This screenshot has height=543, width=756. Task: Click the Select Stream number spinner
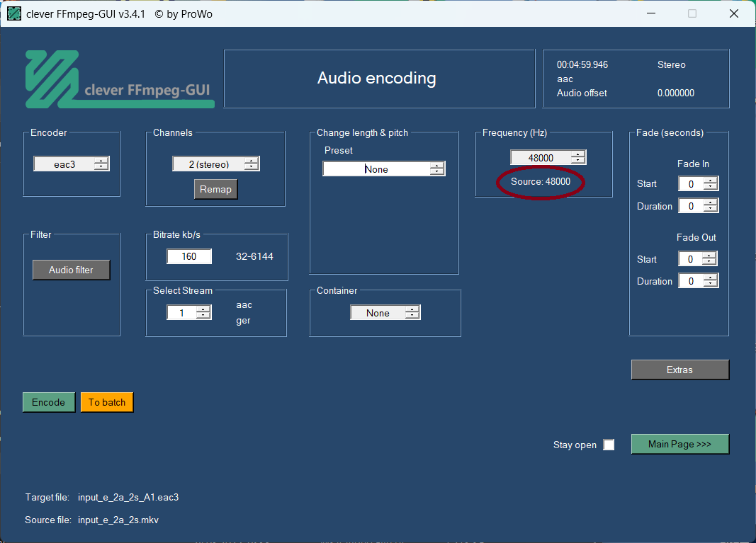click(x=189, y=312)
